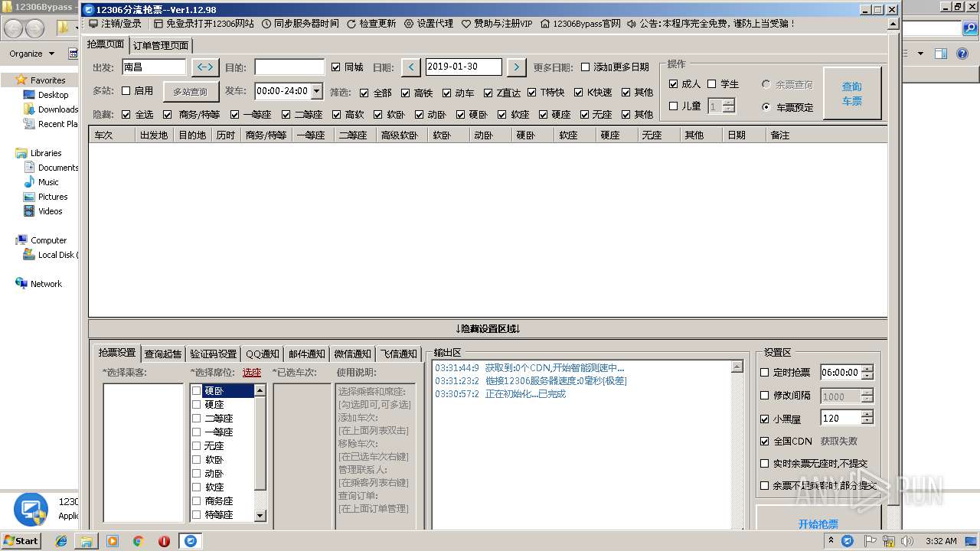This screenshot has height=551, width=980.
Task: Open 免登录打开12306网站 from the toolbar
Action: (204, 24)
